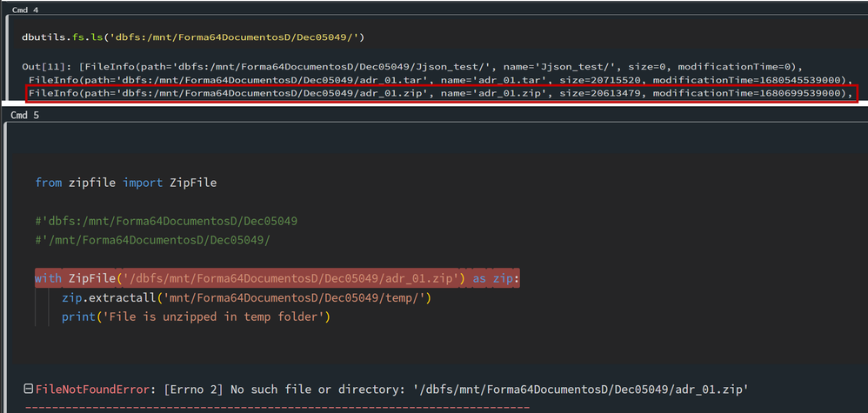Click the commented 'dbfs:/mnt' path line
868x413 pixels.
[x=166, y=221]
